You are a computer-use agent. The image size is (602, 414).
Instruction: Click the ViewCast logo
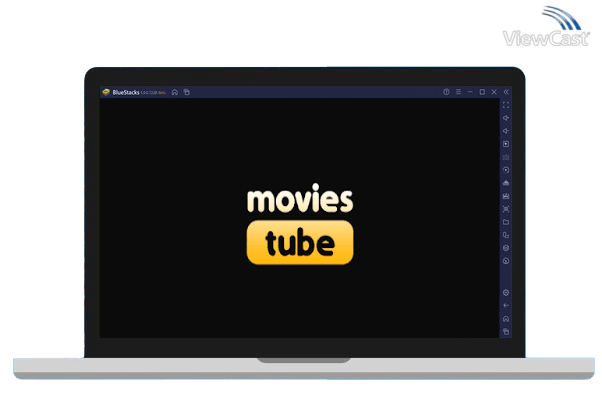(546, 26)
